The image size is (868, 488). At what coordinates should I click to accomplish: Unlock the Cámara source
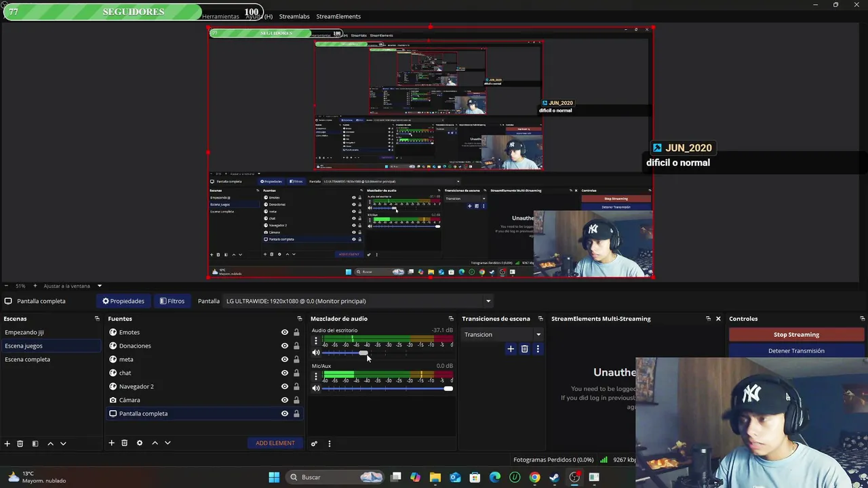click(x=296, y=400)
